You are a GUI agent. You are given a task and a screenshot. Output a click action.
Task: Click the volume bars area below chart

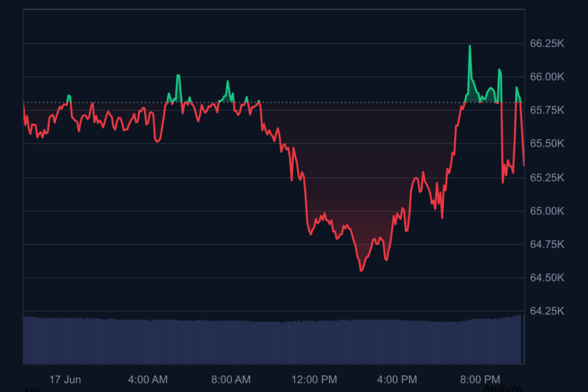pos(274,340)
